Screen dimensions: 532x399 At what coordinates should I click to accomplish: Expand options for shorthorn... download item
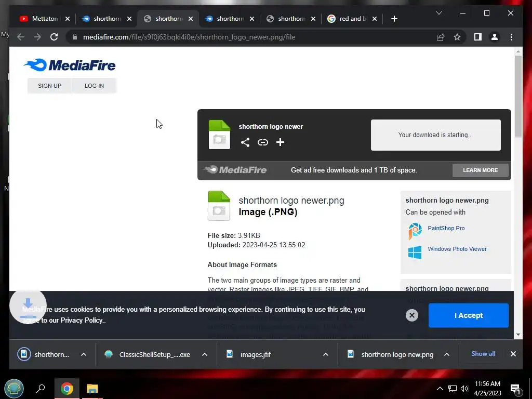84,354
